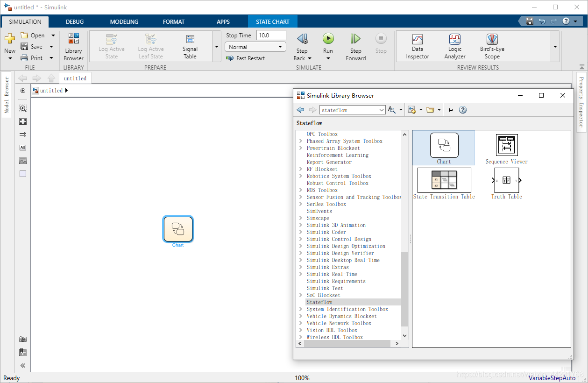Switch to the MODELING tab
Screen dimensions: 588x383
click(x=124, y=21)
